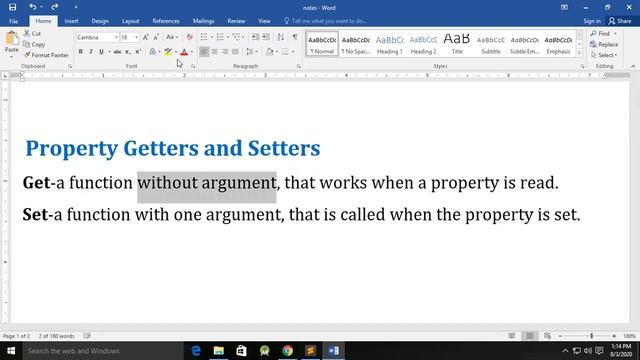Screen dimensions: 640x360
Task: Copy the selected text
Action: pos(34,44)
